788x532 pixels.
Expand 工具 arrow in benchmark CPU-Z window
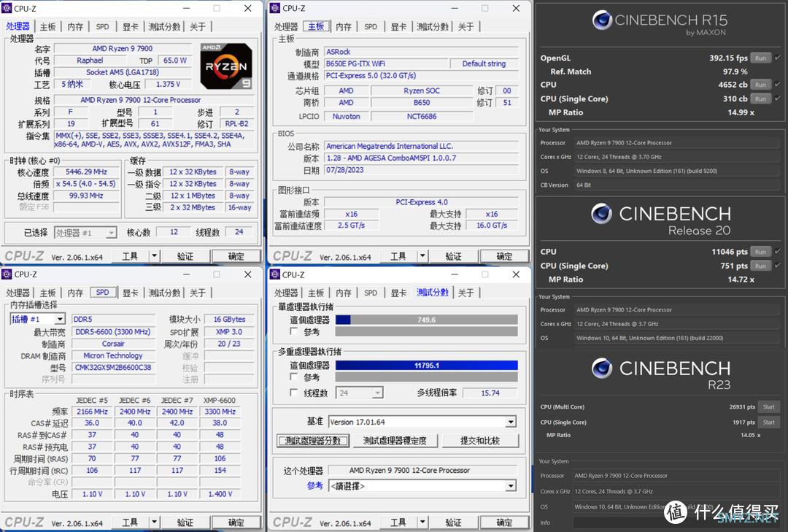pos(422,522)
